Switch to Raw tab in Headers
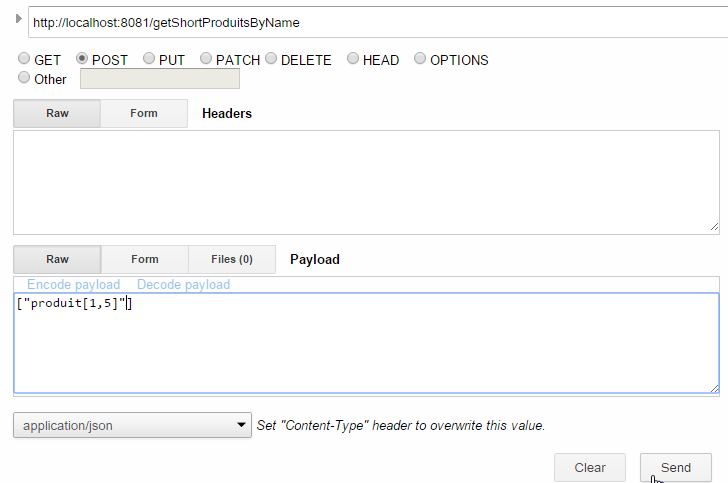Image resolution: width=728 pixels, height=483 pixels. point(57,113)
